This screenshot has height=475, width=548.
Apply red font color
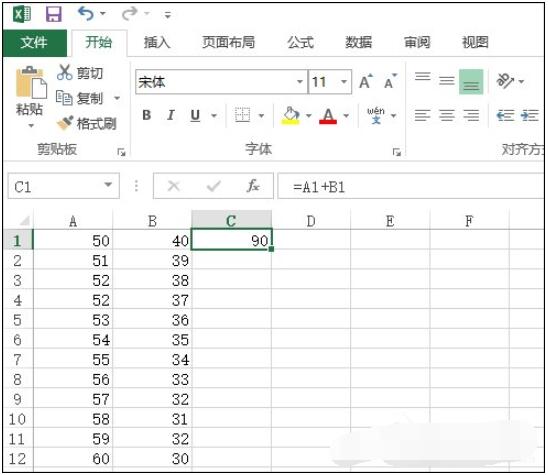328,115
